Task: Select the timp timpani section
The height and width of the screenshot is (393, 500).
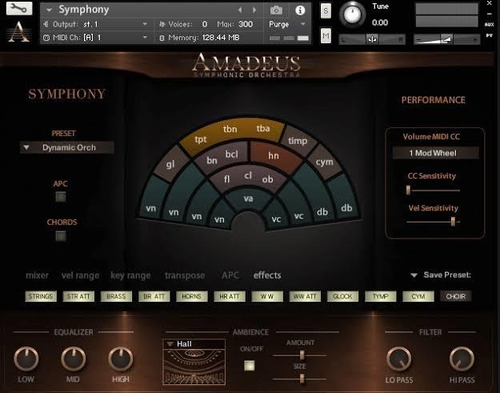Action: pos(297,141)
